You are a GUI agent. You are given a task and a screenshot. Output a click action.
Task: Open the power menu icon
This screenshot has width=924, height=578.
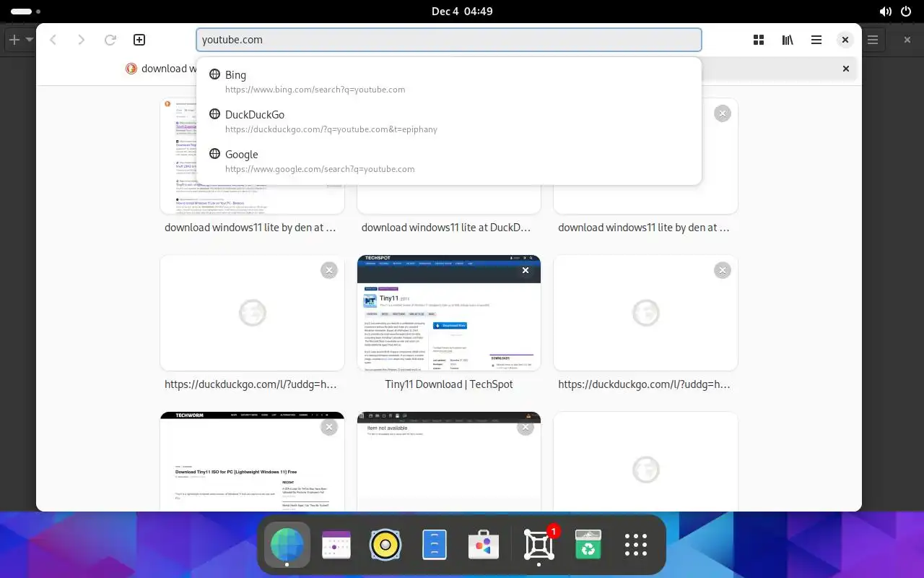(906, 12)
